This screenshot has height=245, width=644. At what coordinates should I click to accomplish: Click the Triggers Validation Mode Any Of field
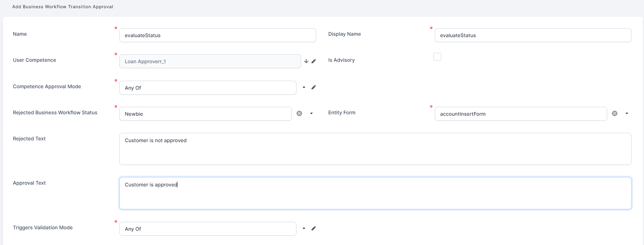pos(208,229)
